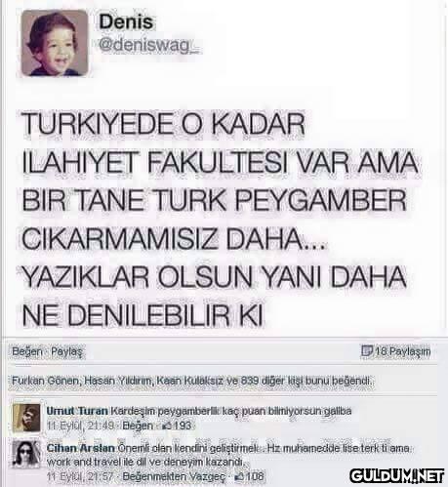
Task: Open the Cihan Arslan commenter name
Action: [80, 448]
